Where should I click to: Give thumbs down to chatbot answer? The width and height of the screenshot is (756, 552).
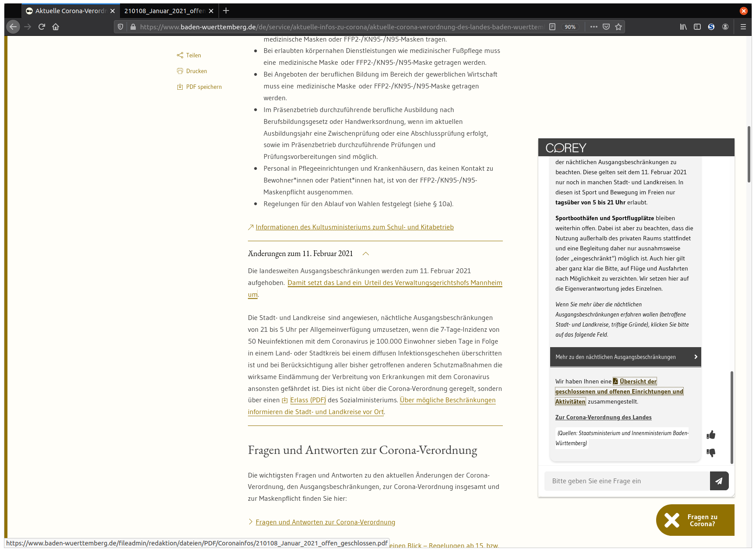tap(711, 452)
